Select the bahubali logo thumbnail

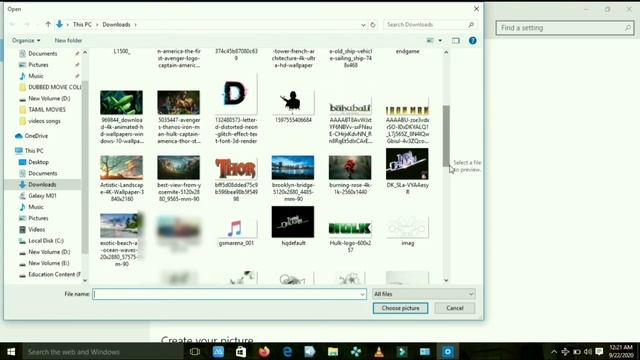tap(350, 108)
